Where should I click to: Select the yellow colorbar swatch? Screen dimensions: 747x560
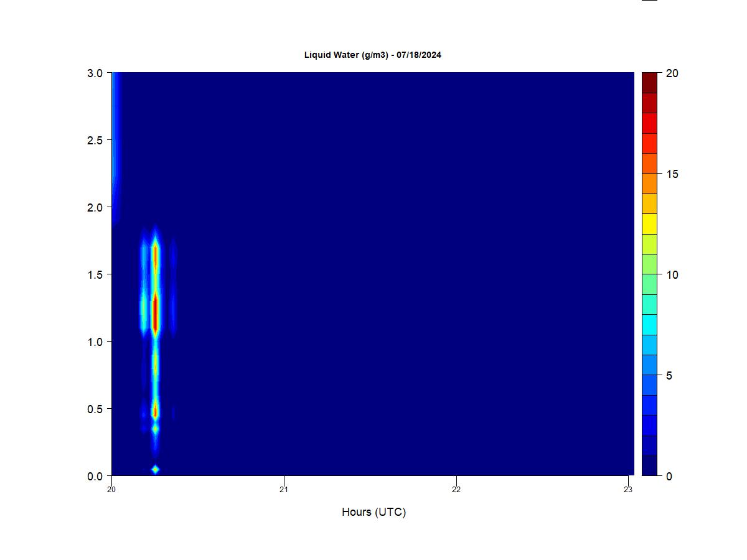click(x=649, y=224)
